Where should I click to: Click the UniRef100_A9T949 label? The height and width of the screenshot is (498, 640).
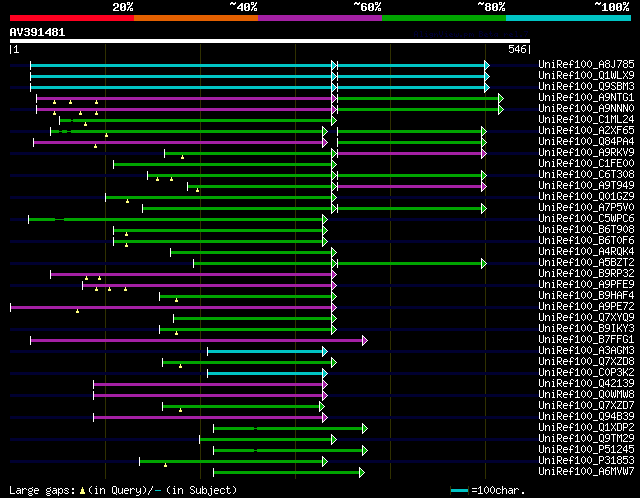coord(586,186)
